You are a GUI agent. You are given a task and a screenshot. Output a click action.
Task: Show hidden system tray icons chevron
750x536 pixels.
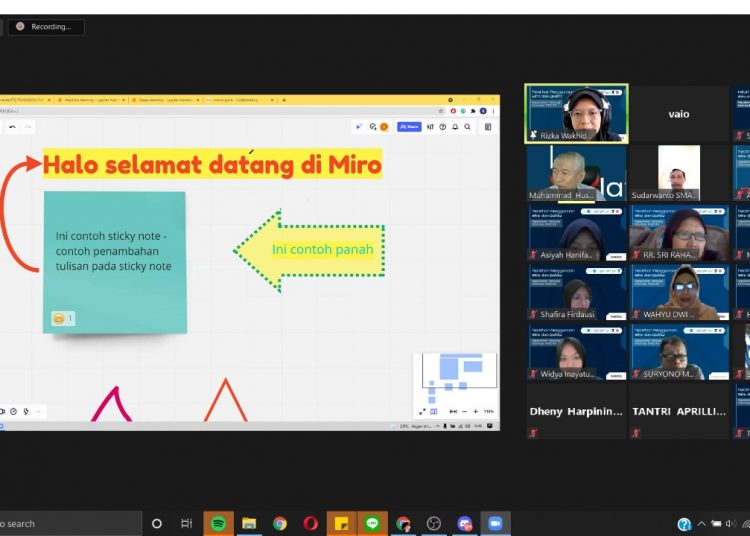[701, 524]
